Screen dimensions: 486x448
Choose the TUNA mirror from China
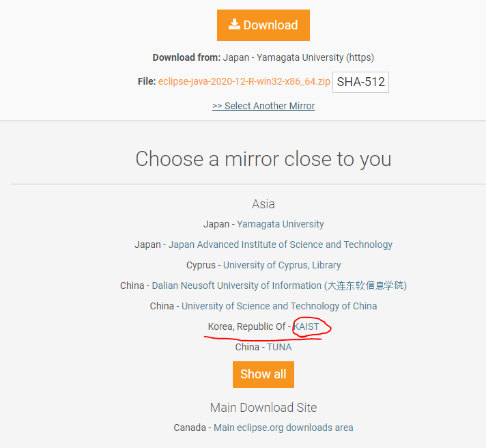[279, 347]
